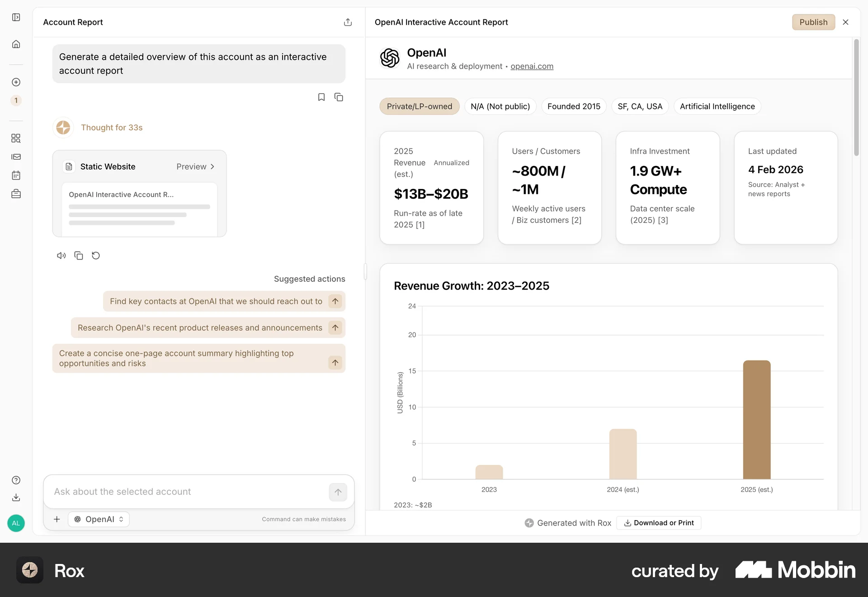Regenerate the assistant response

pos(95,256)
